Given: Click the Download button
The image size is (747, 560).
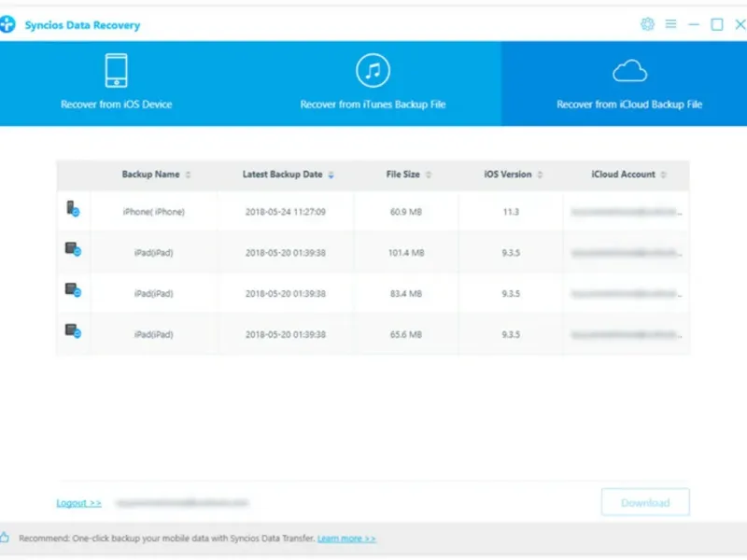Looking at the screenshot, I should [645, 502].
